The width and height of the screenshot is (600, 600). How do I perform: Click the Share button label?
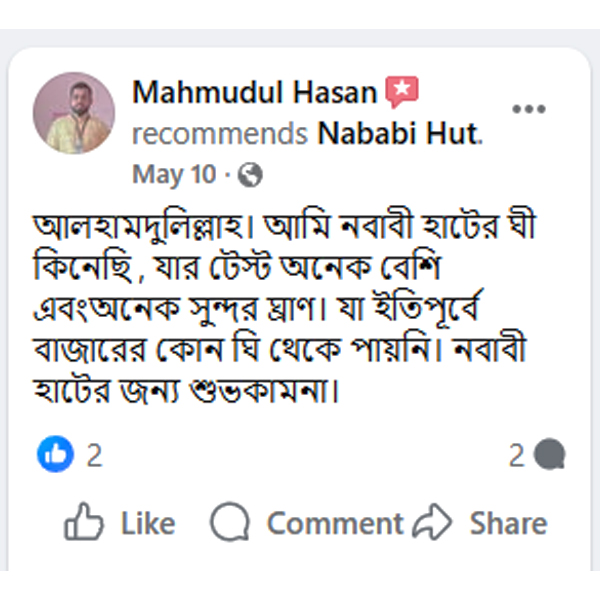(508, 523)
